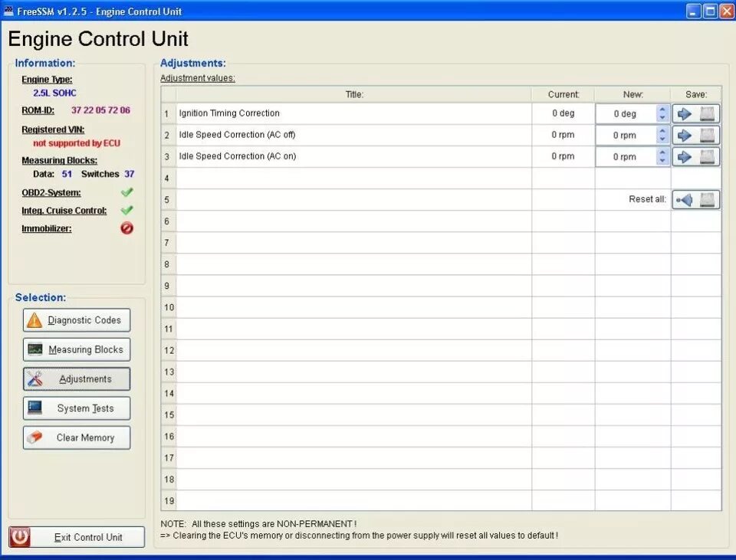The image size is (736, 560).
Task: Click Reset all values button
Action: (695, 200)
